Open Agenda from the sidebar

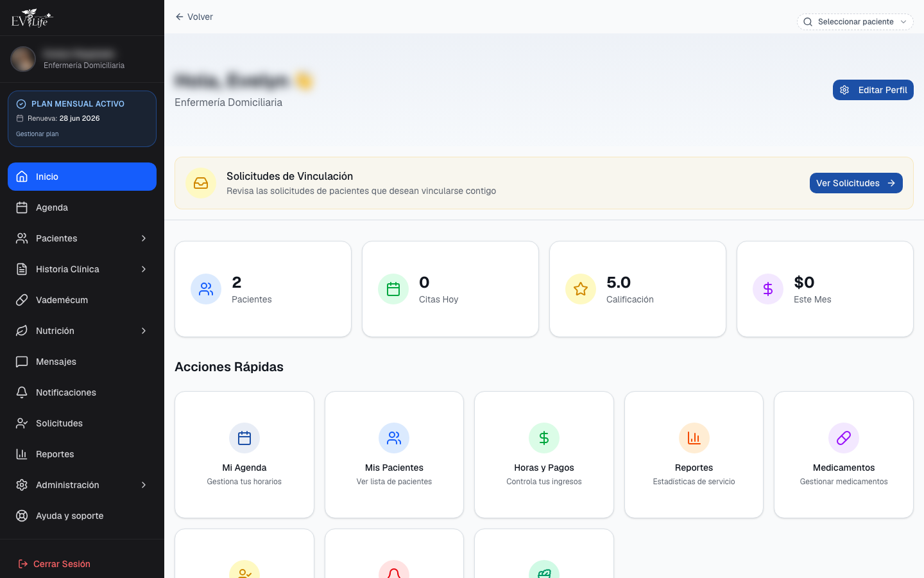(82, 207)
